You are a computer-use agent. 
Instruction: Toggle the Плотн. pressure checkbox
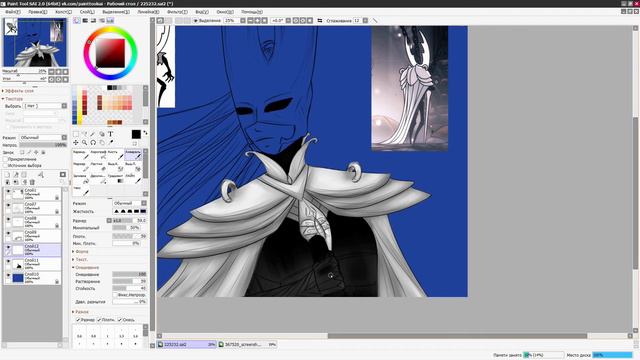99,320
